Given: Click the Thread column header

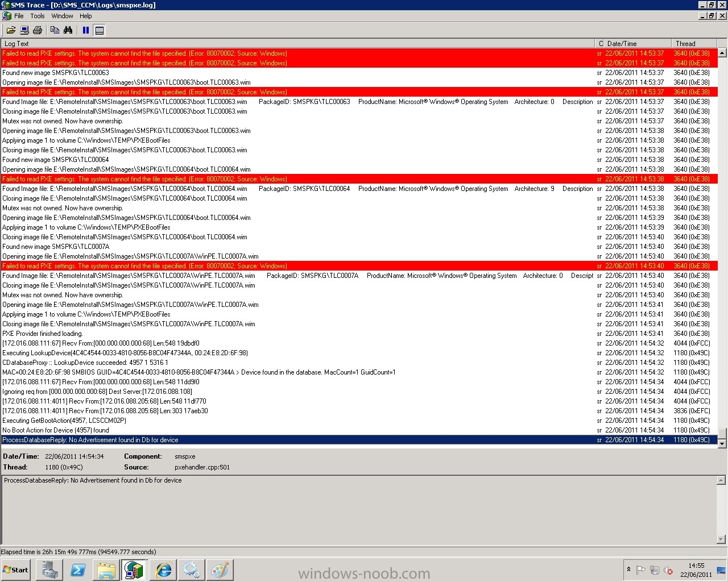Looking at the screenshot, I should 694,43.
